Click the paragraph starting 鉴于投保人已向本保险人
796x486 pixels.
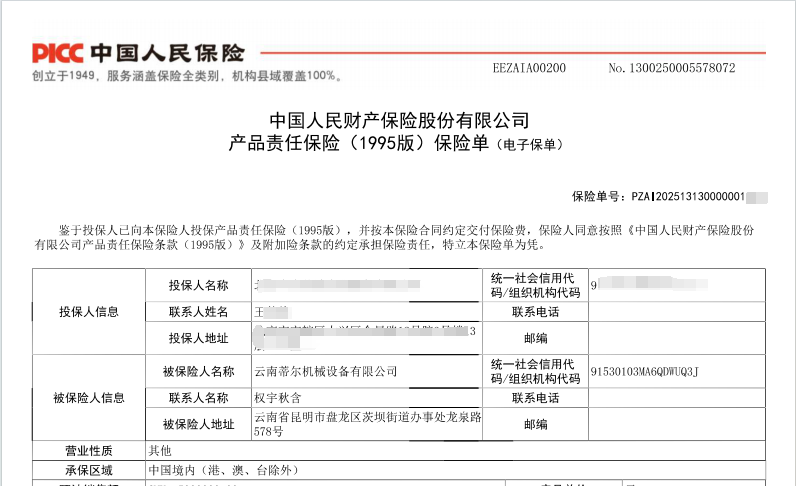click(x=394, y=237)
